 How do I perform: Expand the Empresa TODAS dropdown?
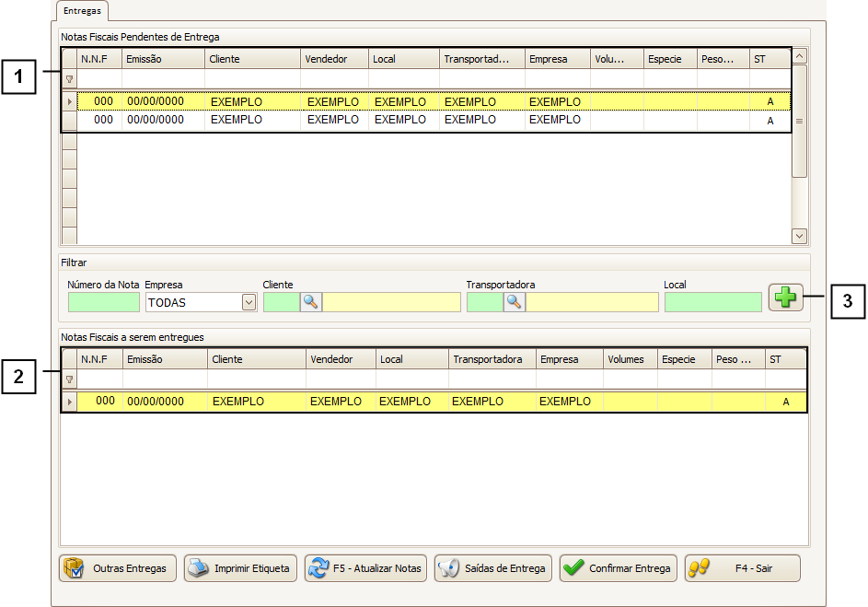point(248,302)
